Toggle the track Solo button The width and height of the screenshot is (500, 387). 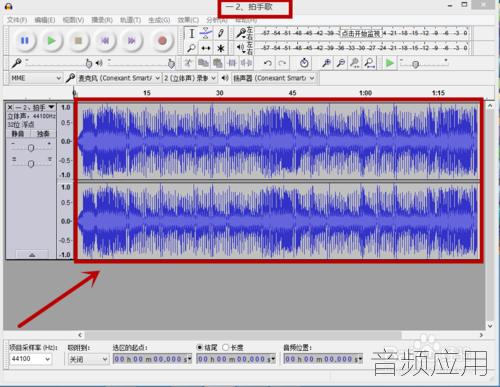pos(43,134)
